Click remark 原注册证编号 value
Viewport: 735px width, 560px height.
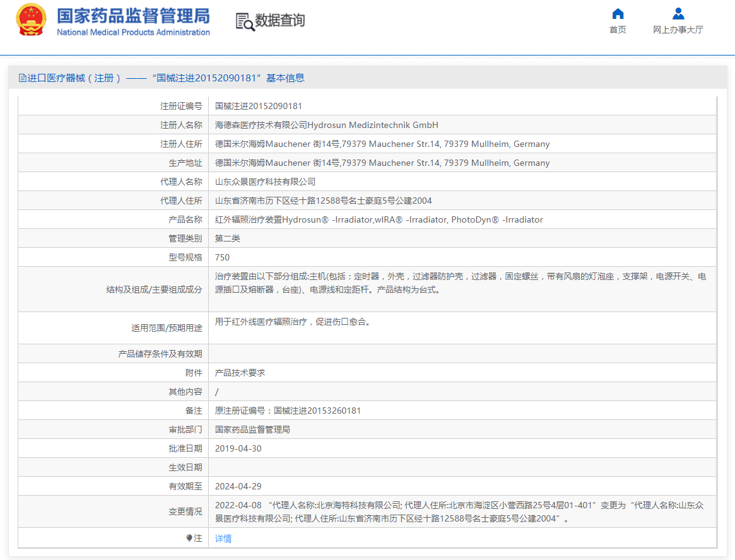[288, 411]
